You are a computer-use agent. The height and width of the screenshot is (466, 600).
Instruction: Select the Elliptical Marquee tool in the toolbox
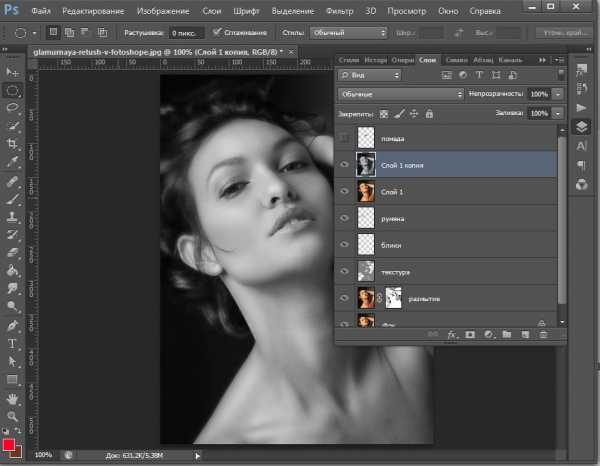click(12, 90)
